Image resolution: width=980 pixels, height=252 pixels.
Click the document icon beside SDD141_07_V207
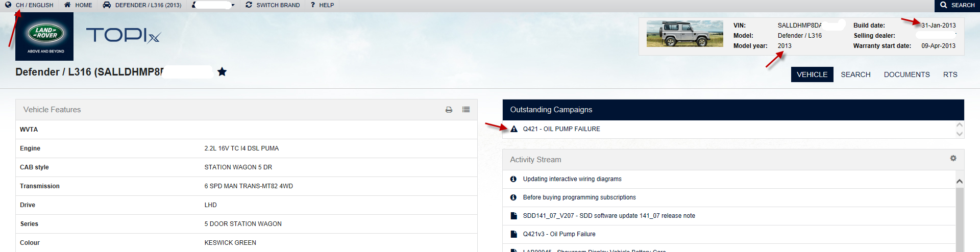tap(513, 216)
